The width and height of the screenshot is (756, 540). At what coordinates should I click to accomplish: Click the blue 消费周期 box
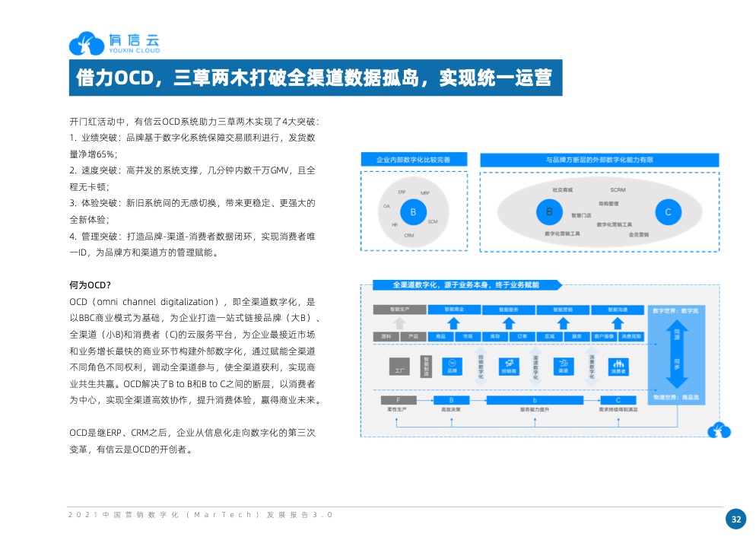(x=631, y=336)
